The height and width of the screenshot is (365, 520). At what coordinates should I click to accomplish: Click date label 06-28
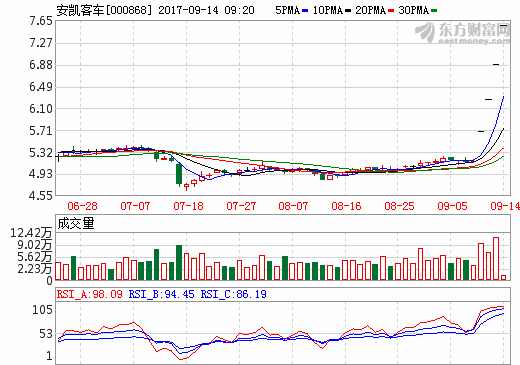tap(82, 206)
